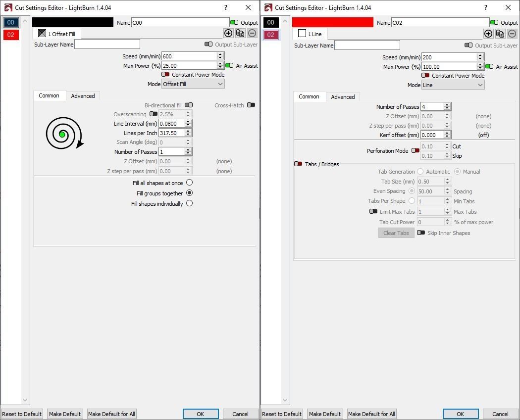This screenshot has height=420, width=520.
Task: Adjust Speed 600 spinner arrows
Action: [220, 56]
